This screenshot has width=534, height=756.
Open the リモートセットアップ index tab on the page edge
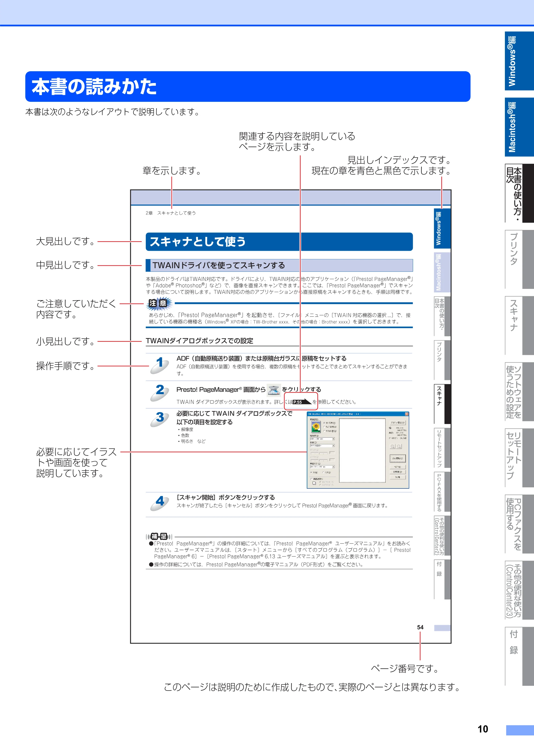click(519, 458)
